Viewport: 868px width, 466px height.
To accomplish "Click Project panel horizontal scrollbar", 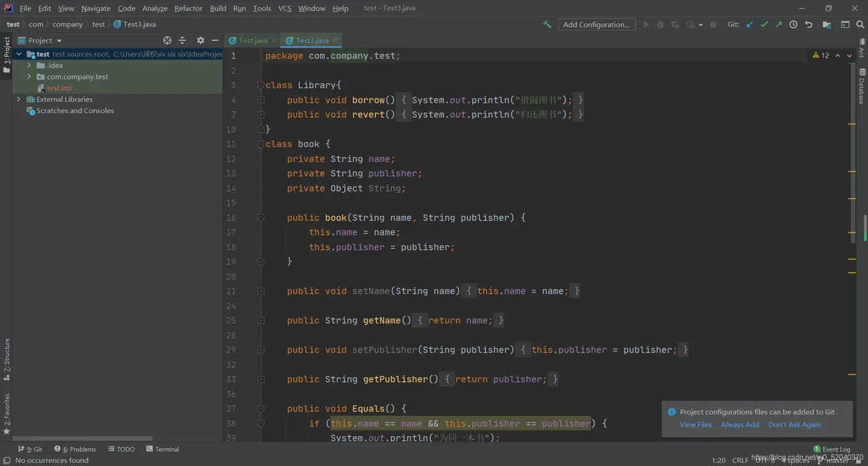I will tap(82, 438).
